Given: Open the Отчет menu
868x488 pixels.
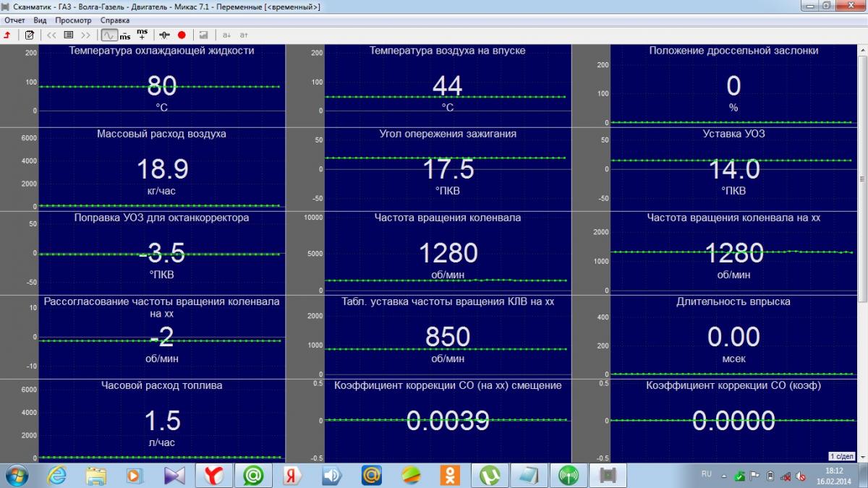Looking at the screenshot, I should coord(14,20).
